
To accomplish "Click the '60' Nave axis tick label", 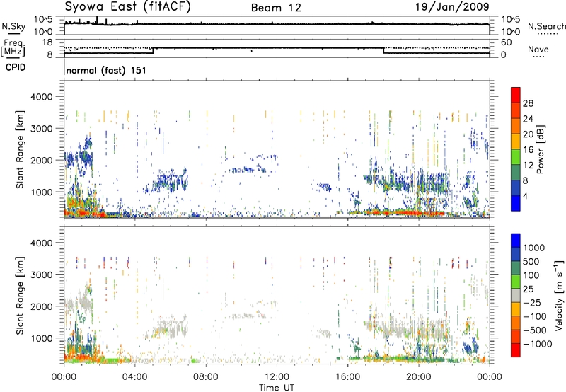I will (506, 42).
